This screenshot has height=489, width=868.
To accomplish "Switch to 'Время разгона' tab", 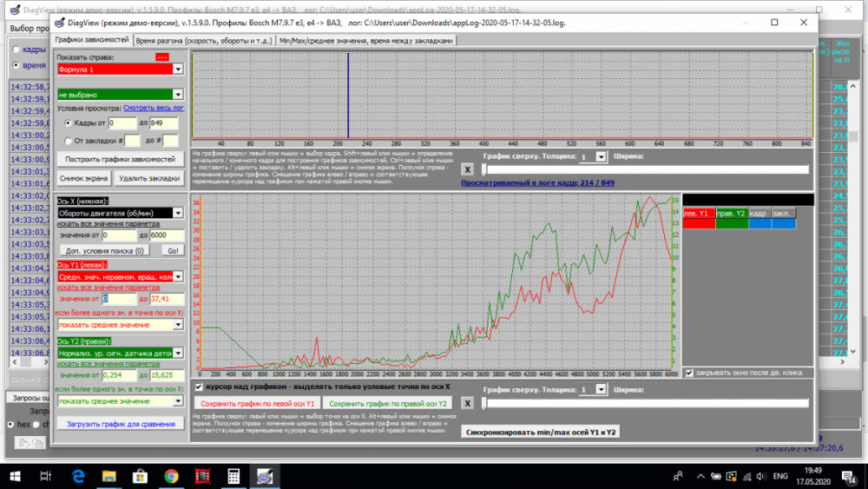I will point(204,40).
